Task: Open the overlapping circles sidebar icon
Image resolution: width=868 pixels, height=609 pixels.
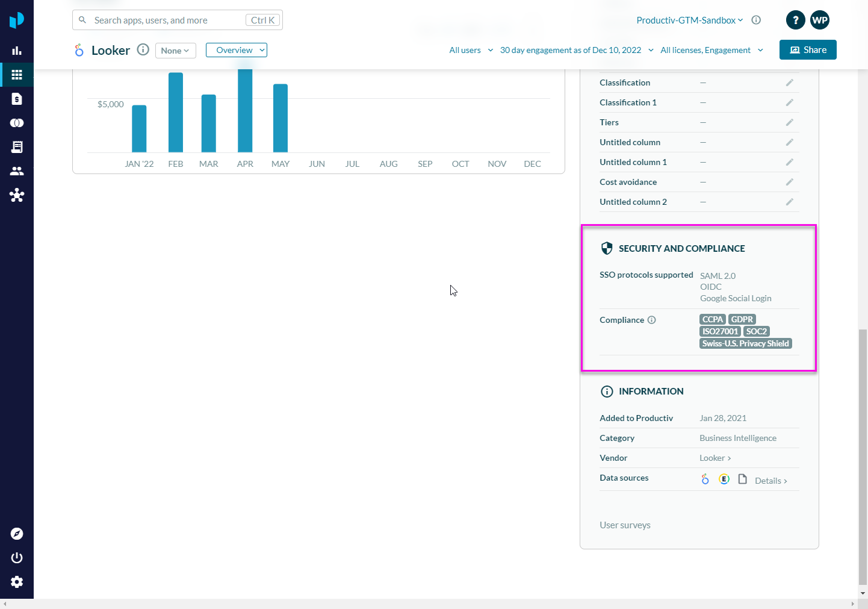Action: pyautogui.click(x=17, y=123)
